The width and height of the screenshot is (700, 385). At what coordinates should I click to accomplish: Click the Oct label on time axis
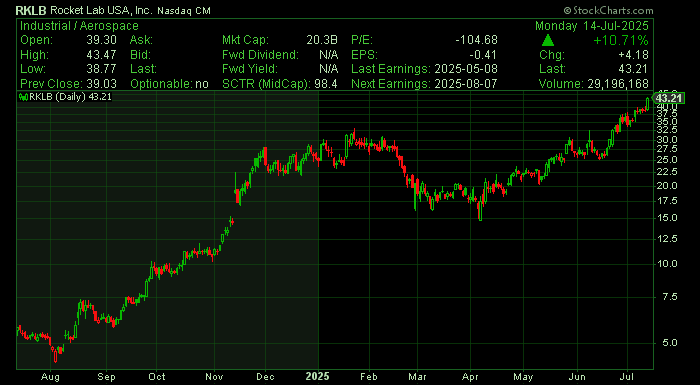(x=156, y=377)
